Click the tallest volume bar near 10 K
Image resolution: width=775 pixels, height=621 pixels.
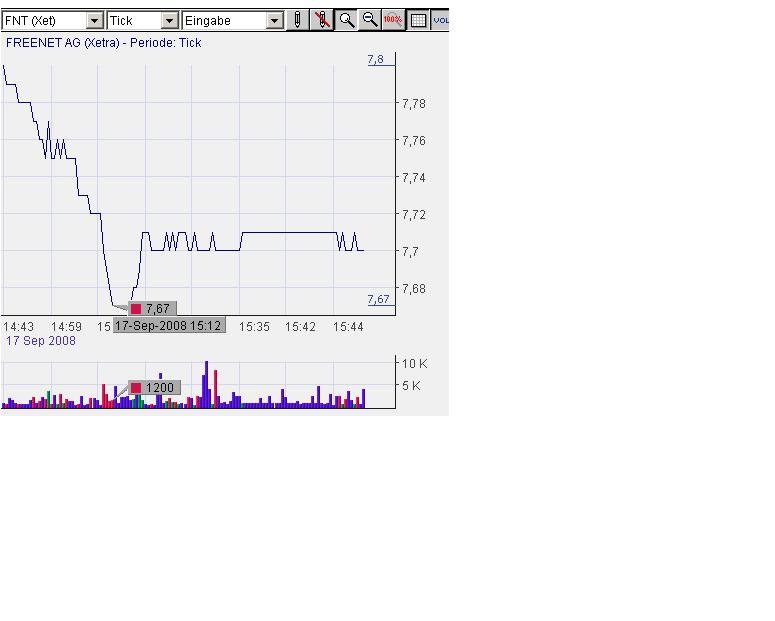tap(206, 384)
